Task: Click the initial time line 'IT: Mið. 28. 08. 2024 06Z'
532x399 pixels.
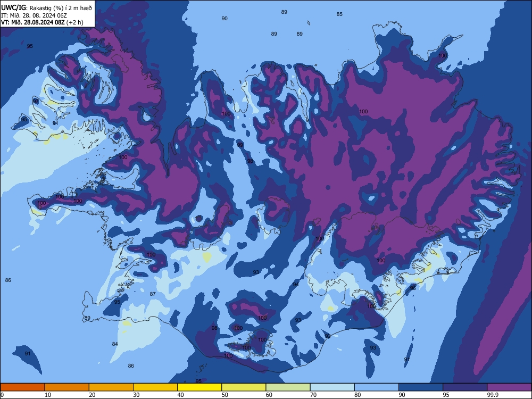Action: (34, 15)
